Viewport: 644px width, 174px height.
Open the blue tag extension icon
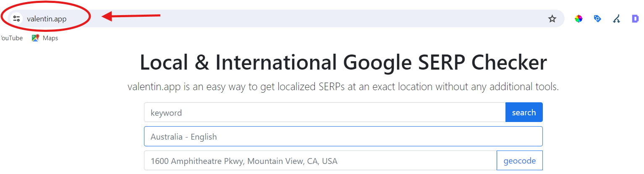pos(597,18)
